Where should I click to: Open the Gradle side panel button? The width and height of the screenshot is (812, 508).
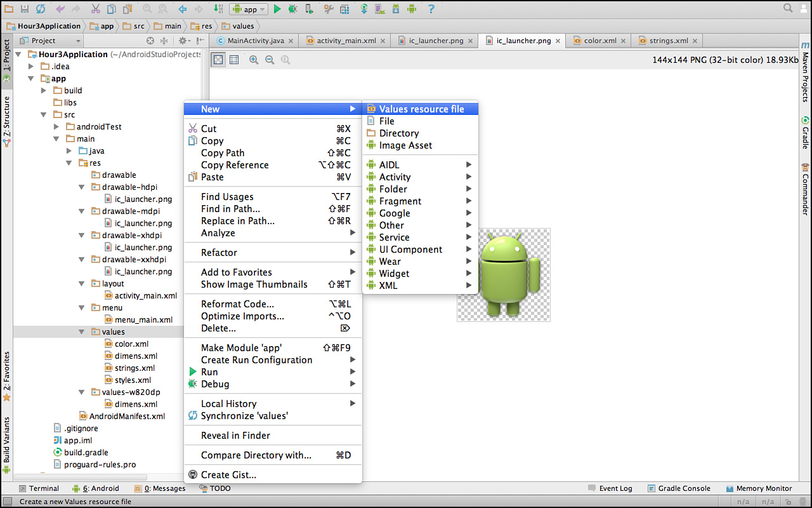pyautogui.click(x=805, y=133)
